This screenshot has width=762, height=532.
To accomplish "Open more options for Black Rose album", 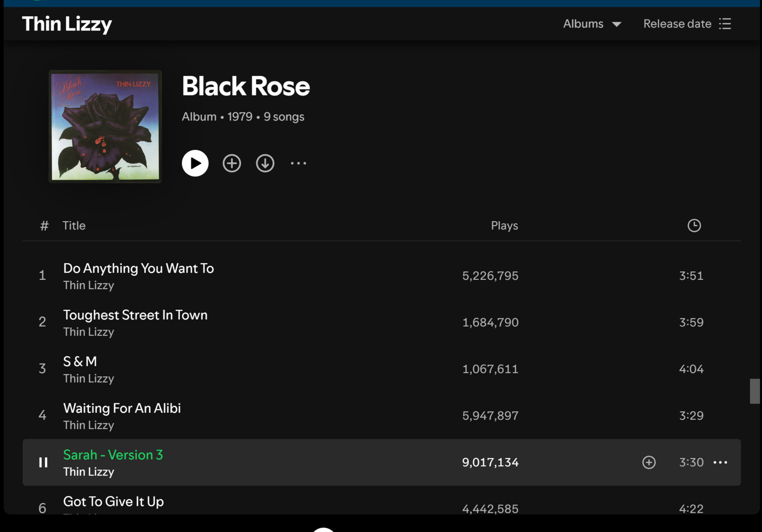I will [x=298, y=163].
